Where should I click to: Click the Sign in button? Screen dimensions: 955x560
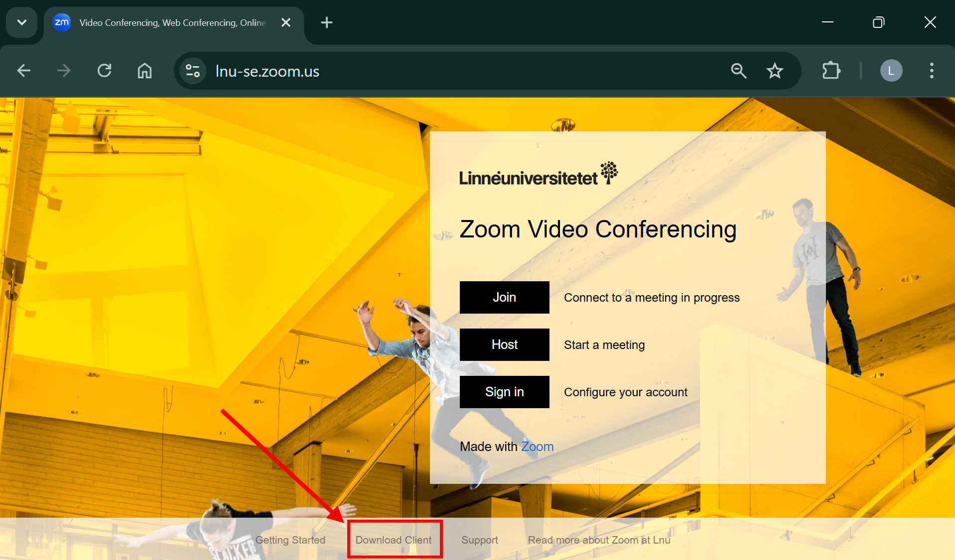(x=504, y=392)
